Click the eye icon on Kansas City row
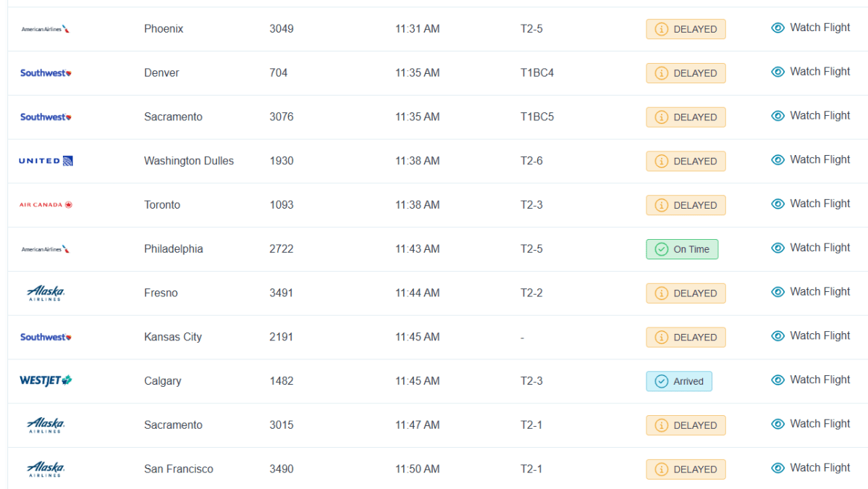Image resolution: width=868 pixels, height=489 pixels. tap(778, 336)
